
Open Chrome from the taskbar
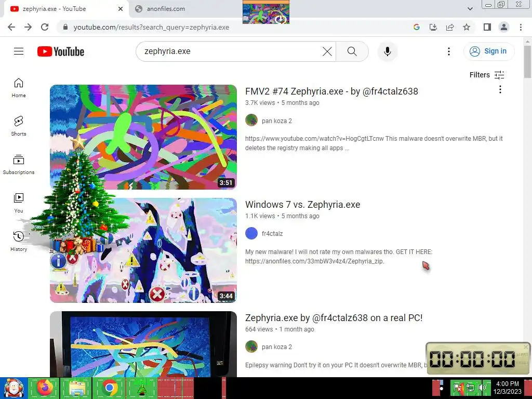coord(109,388)
